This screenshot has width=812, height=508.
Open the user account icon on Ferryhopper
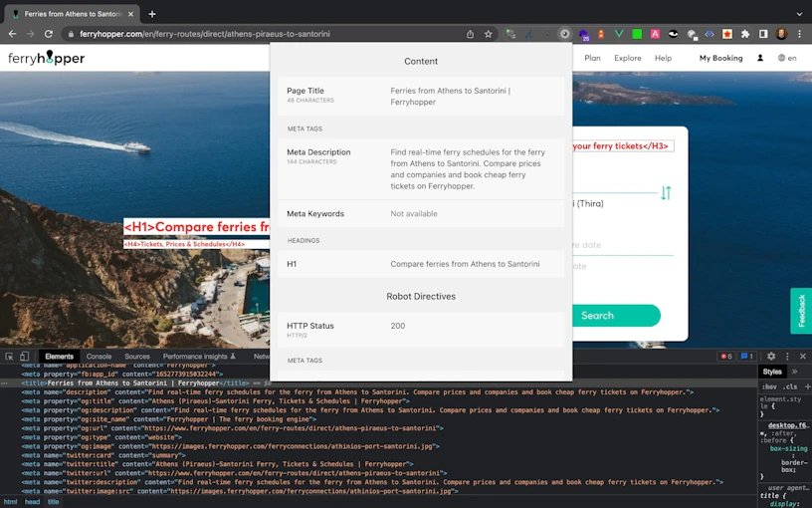(x=760, y=58)
